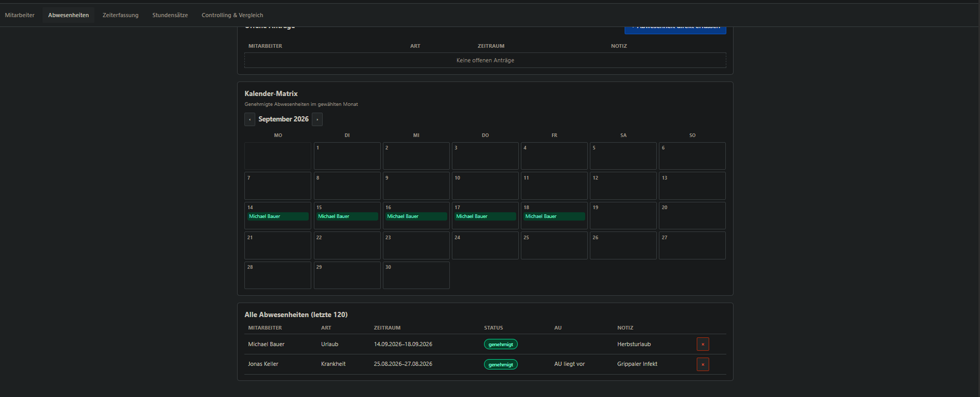The width and height of the screenshot is (980, 397).
Task: Go to previous month in calendar
Action: [x=250, y=119]
